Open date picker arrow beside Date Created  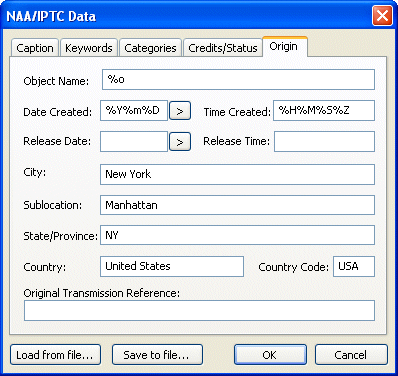tap(180, 111)
